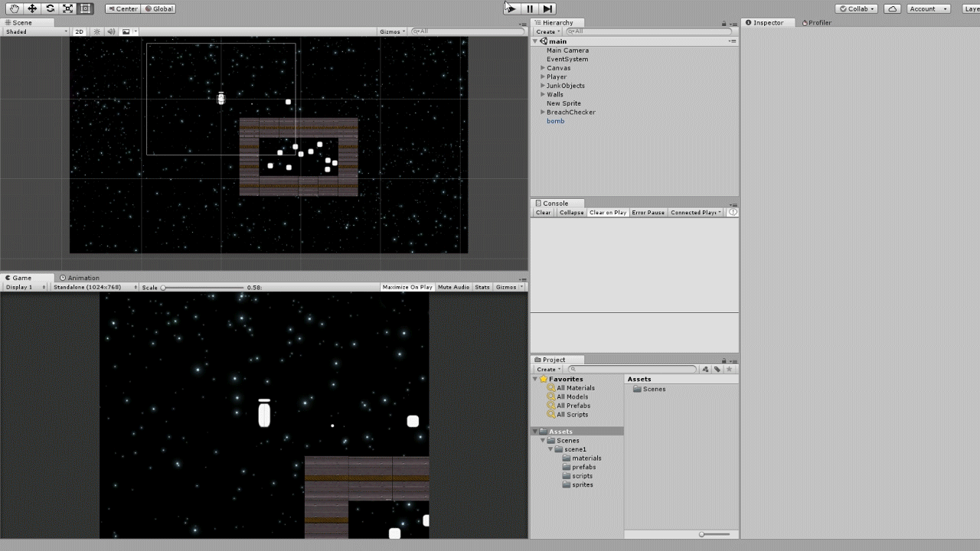Open the Collab dropdown
Screen dimensions: 980x551
point(857,8)
